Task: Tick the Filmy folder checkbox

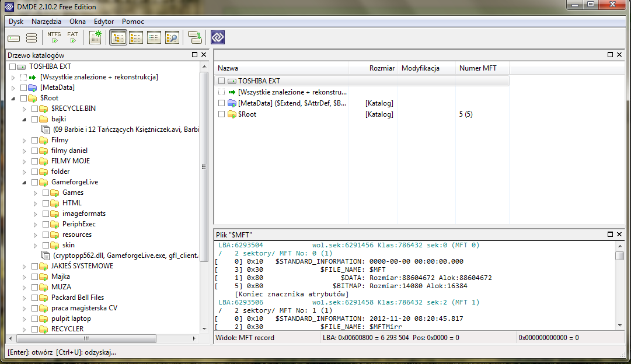Action: [x=34, y=141]
